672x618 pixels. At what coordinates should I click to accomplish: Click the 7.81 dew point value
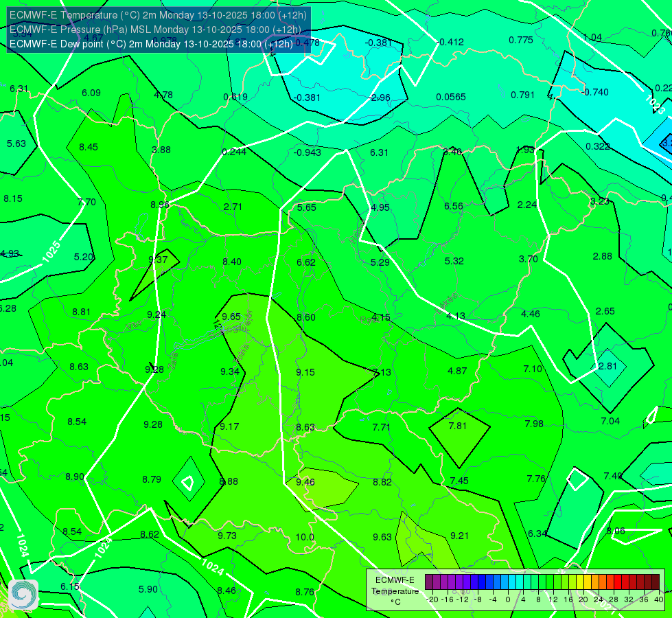coord(457,426)
